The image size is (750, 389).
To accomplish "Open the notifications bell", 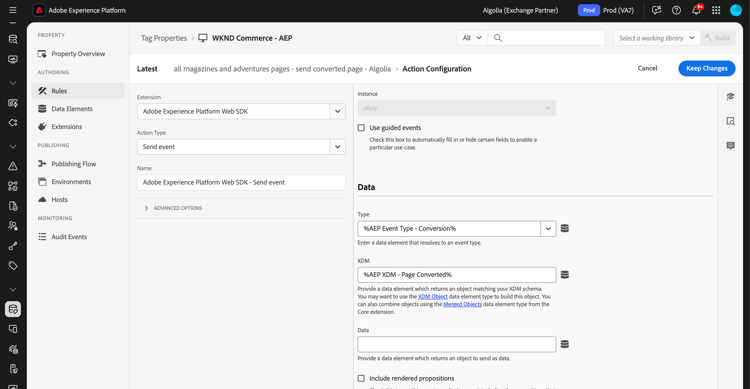I will (x=696, y=10).
